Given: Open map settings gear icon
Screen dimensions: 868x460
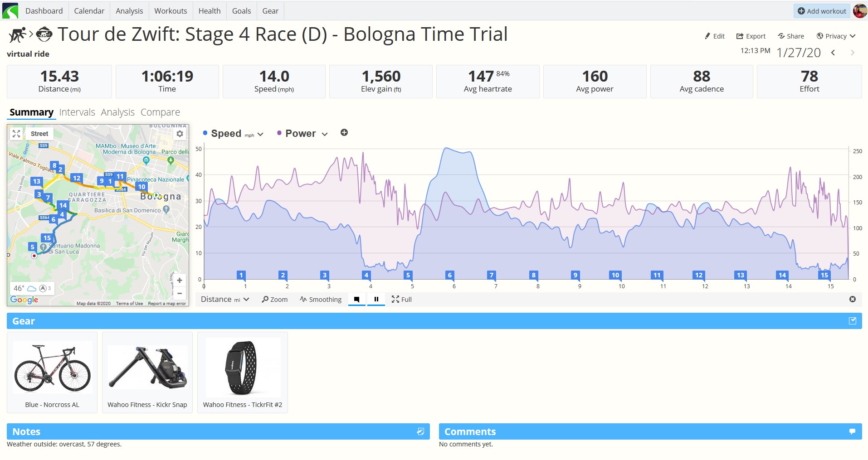Looking at the screenshot, I should (180, 134).
